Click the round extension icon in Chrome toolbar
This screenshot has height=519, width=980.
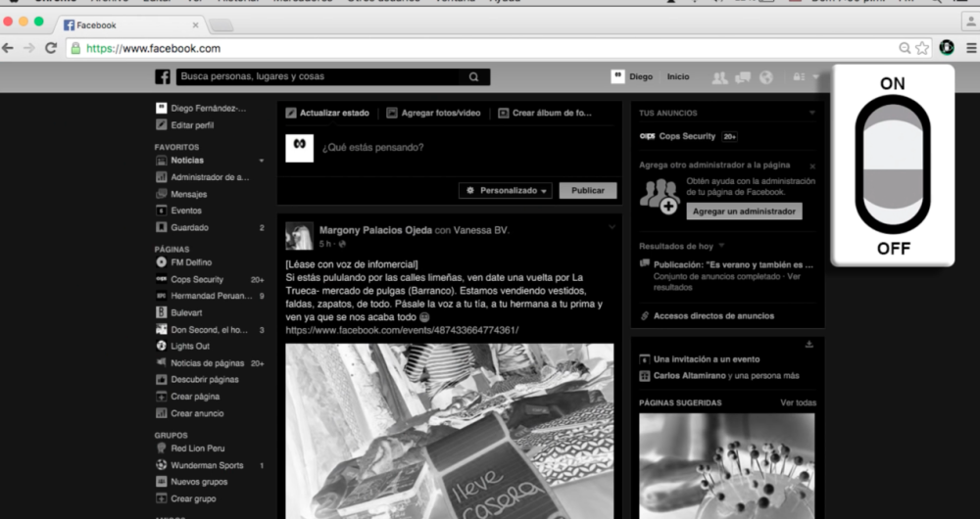(x=947, y=47)
